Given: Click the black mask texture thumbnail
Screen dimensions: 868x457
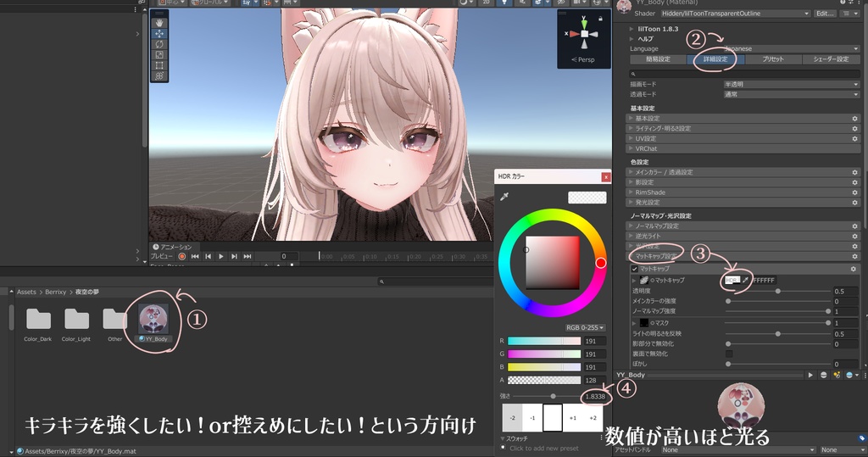Looking at the screenshot, I should click(x=644, y=322).
